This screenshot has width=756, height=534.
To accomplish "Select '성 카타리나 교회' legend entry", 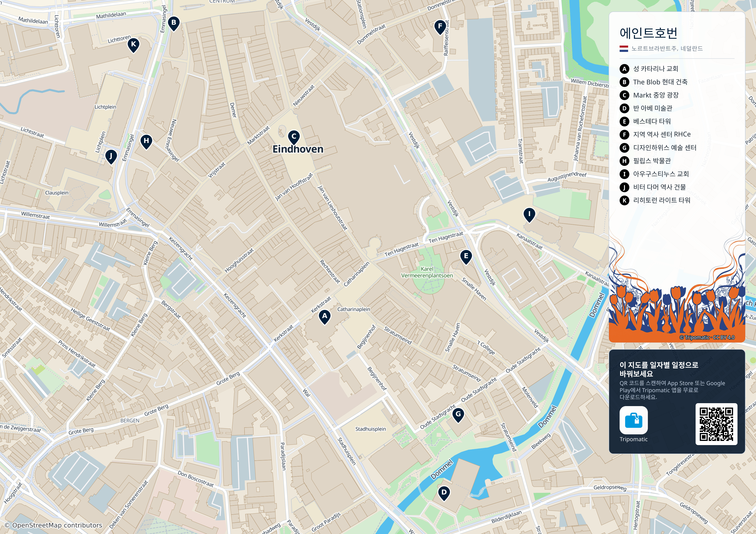I will click(x=656, y=68).
